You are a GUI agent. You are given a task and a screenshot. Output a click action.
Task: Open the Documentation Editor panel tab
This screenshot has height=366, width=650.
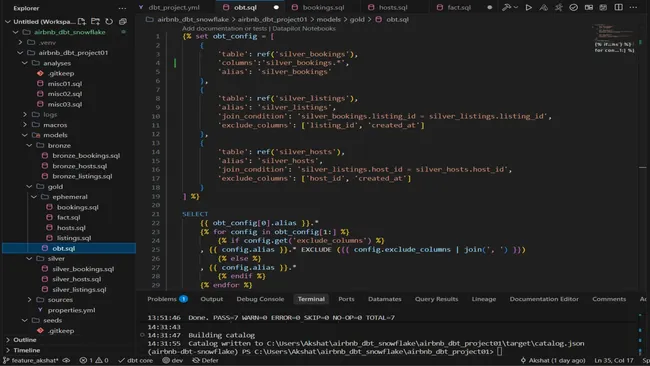click(544, 299)
